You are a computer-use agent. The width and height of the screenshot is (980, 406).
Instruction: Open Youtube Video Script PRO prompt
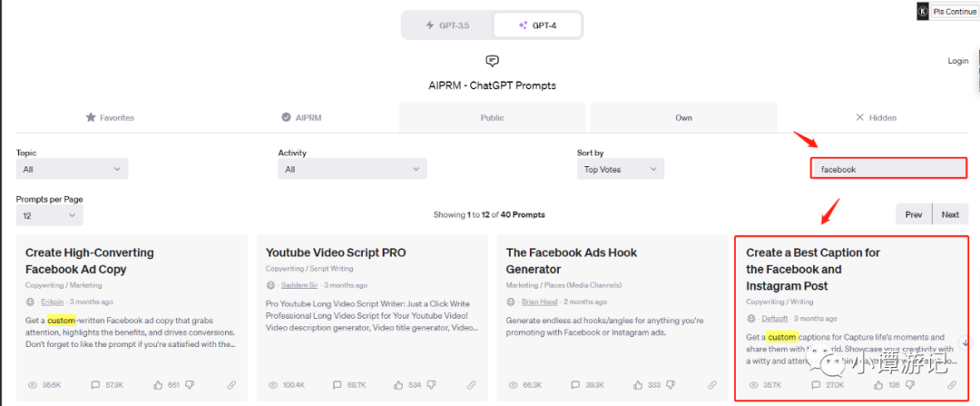tap(336, 253)
